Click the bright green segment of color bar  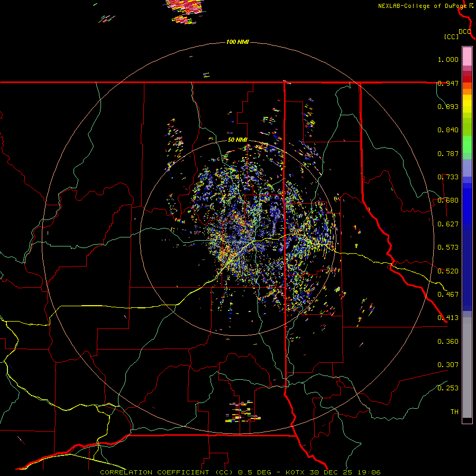click(467, 144)
